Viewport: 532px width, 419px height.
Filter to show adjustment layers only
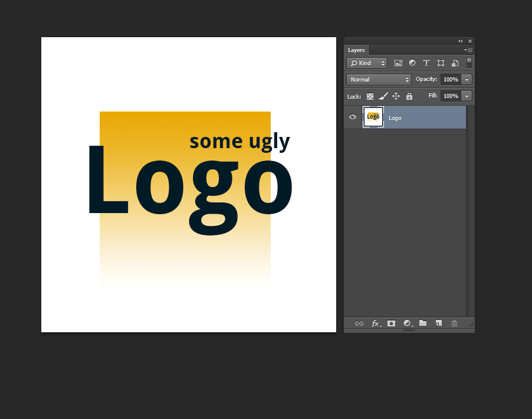click(412, 63)
